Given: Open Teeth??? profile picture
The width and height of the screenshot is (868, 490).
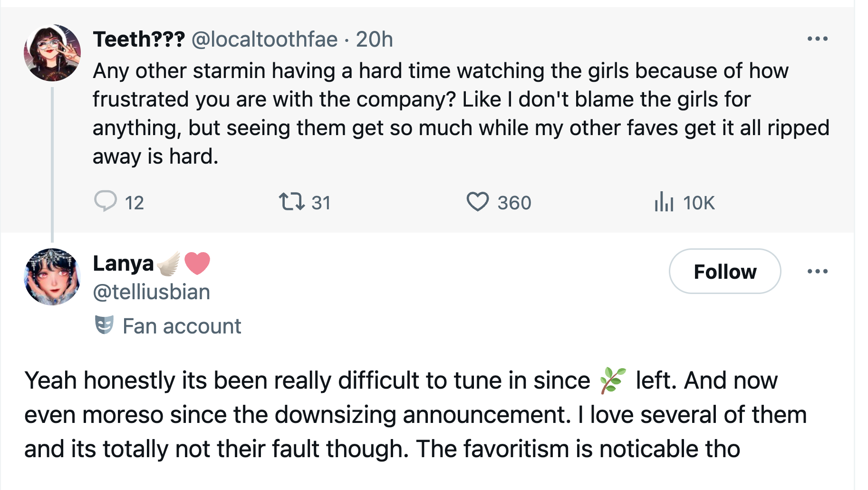Looking at the screenshot, I should pos(52,53).
